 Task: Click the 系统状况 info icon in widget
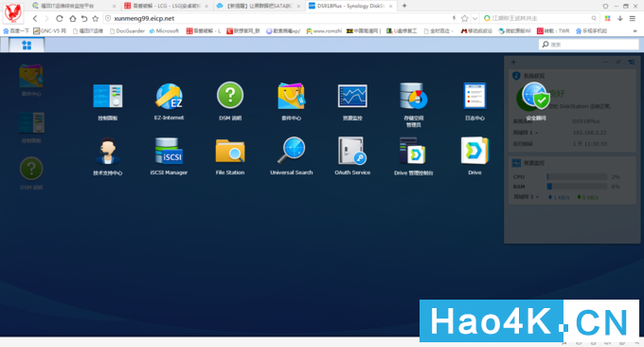[516, 76]
